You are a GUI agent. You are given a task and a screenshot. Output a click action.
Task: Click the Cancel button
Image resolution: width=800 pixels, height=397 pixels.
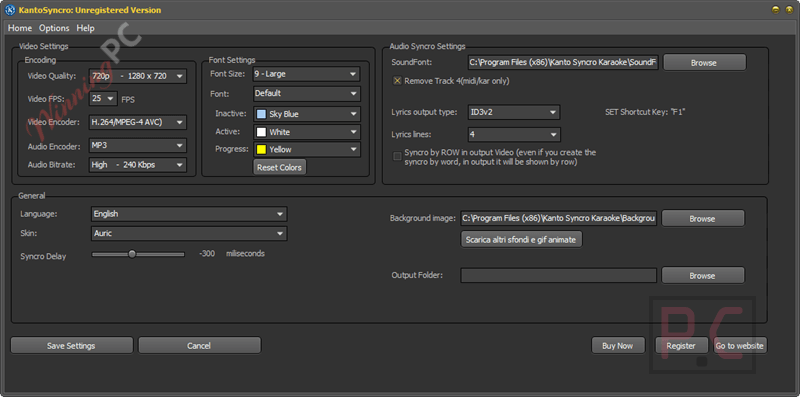[x=199, y=345]
